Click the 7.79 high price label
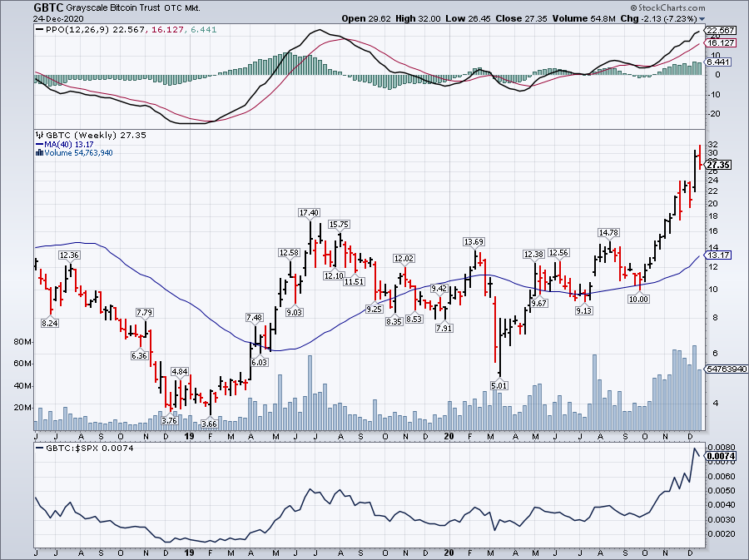Viewport: 749px width, 560px height. (144, 313)
